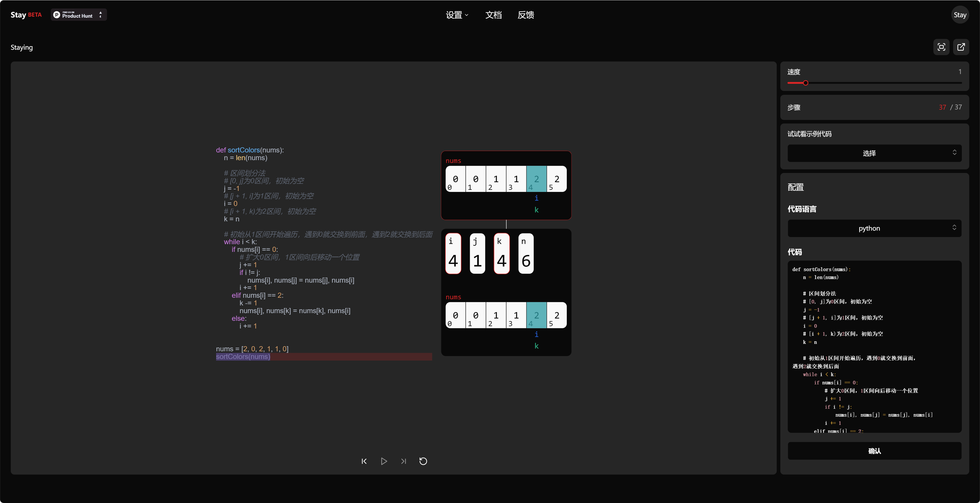Jump to first step button
The height and width of the screenshot is (503, 980).
(x=364, y=461)
